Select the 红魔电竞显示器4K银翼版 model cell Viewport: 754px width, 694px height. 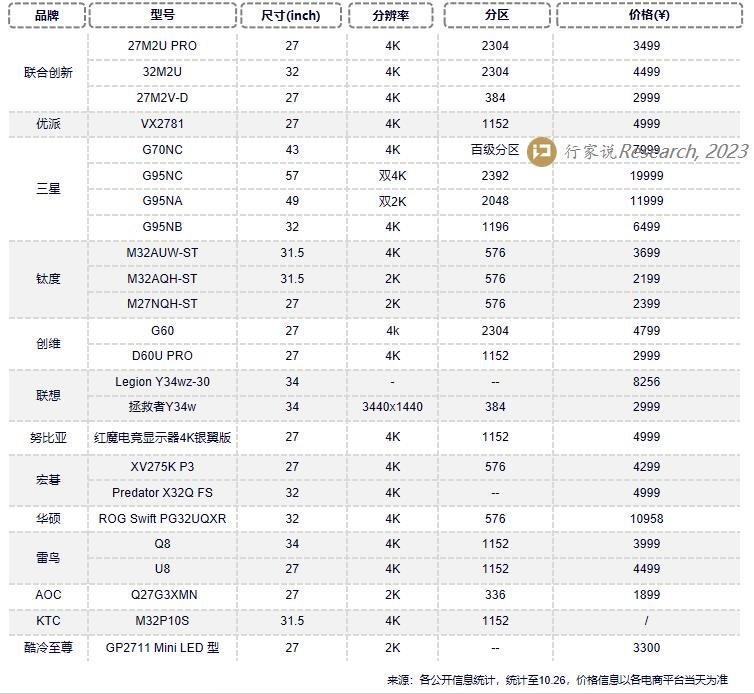[163, 438]
